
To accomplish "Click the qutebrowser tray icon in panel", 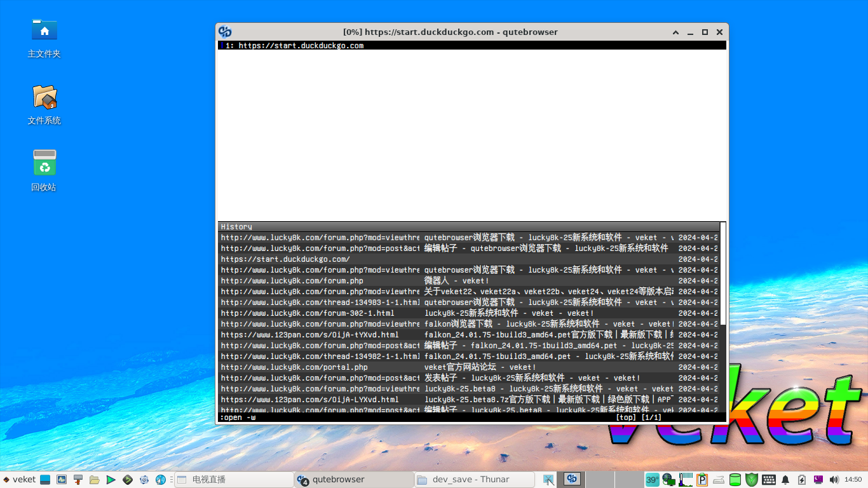I will click(572, 479).
